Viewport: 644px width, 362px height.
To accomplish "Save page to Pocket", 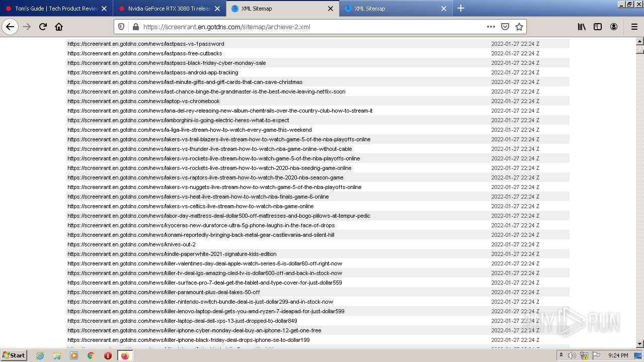I will pyautogui.click(x=505, y=27).
